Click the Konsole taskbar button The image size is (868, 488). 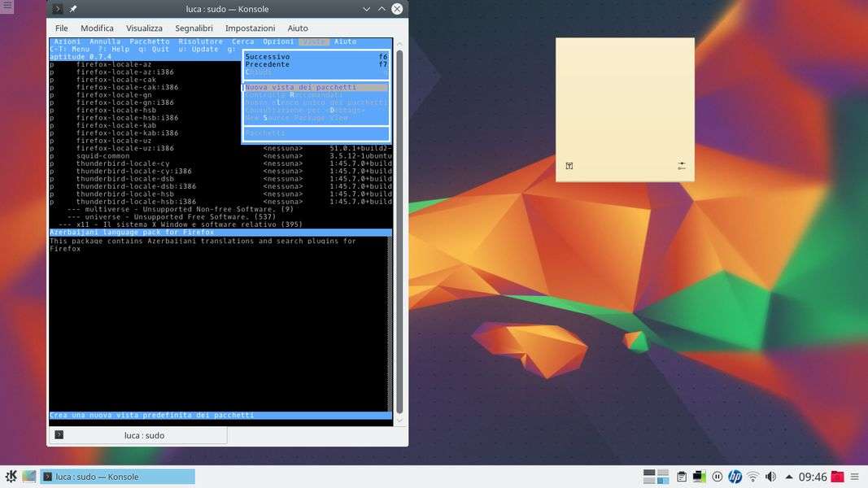tap(118, 477)
